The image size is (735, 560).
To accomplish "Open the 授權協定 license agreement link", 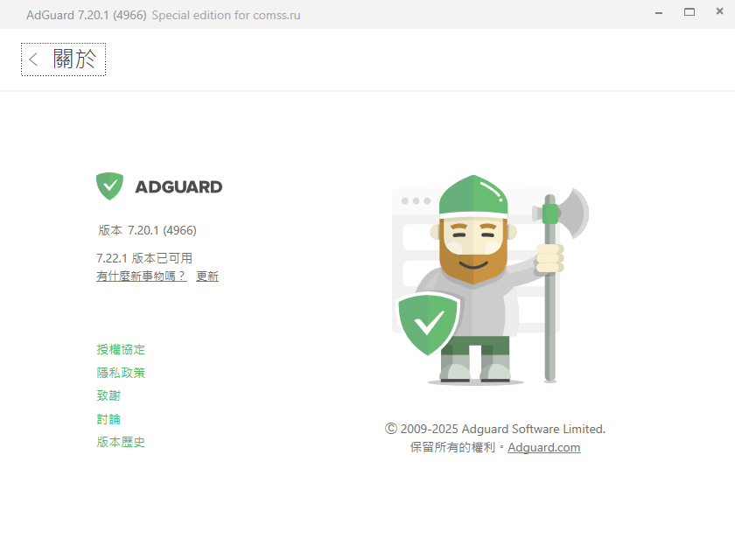I will [121, 350].
